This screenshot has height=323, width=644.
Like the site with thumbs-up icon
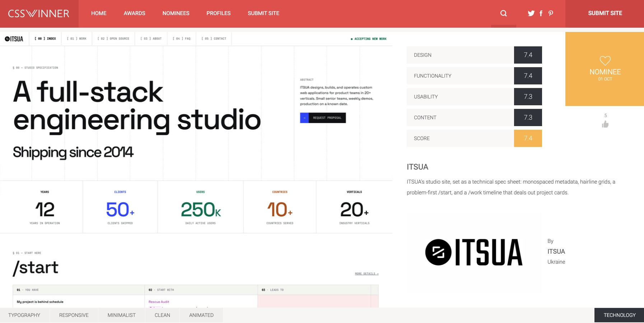coord(605,124)
